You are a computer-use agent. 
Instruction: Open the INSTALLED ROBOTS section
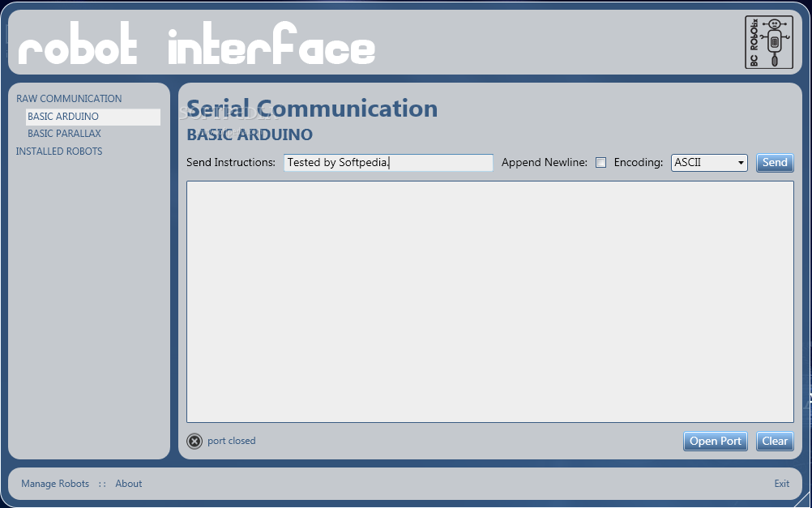[x=59, y=152]
